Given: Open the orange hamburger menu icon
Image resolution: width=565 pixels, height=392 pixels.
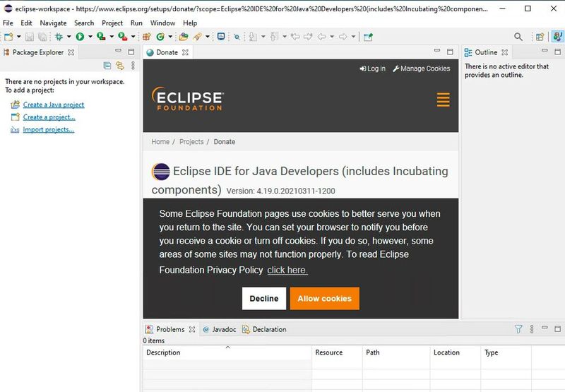Looking at the screenshot, I should 444,100.
